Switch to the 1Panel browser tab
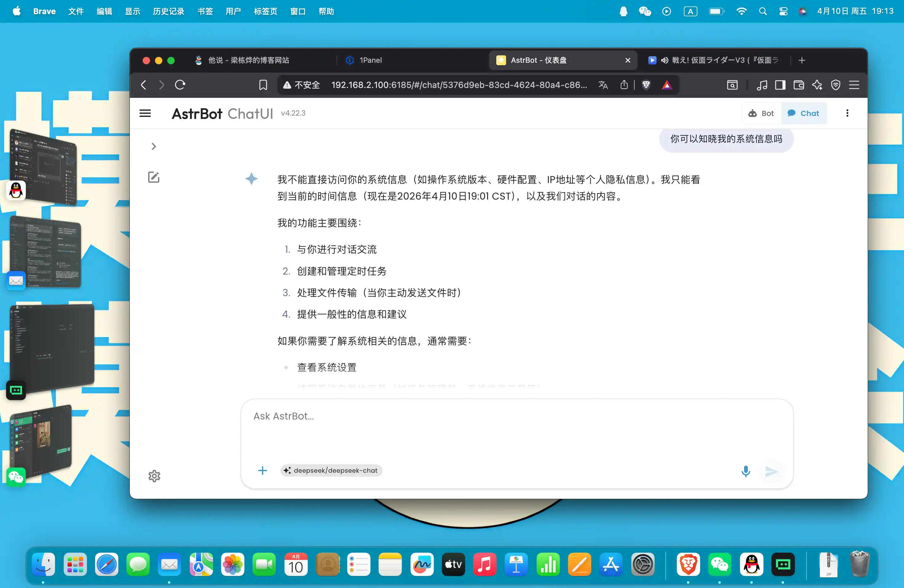 click(370, 60)
